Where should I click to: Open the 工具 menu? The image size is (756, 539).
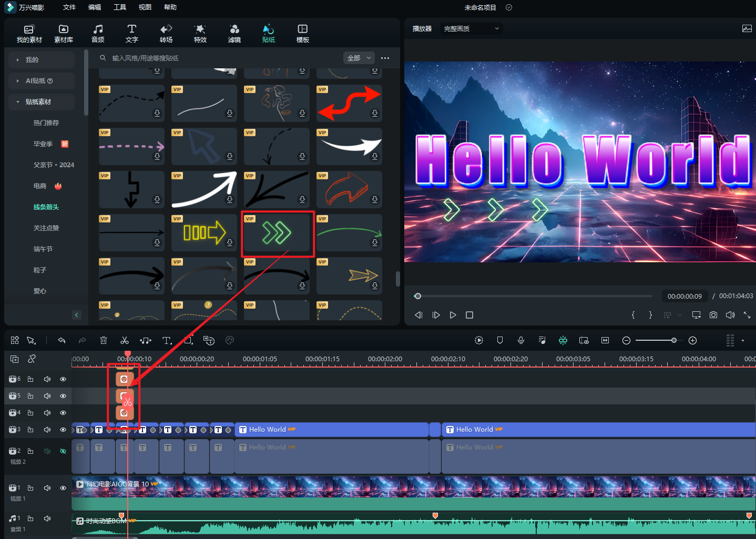(x=120, y=7)
